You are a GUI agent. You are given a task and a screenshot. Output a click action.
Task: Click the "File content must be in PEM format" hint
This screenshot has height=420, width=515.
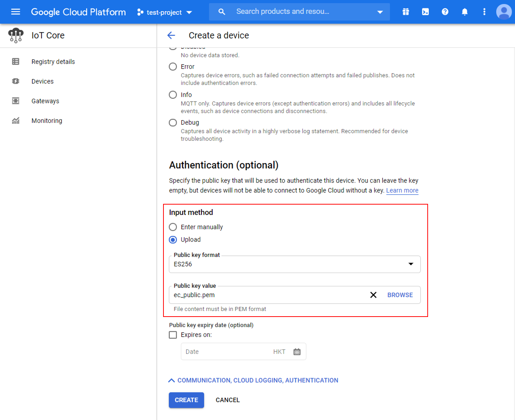[220, 309]
